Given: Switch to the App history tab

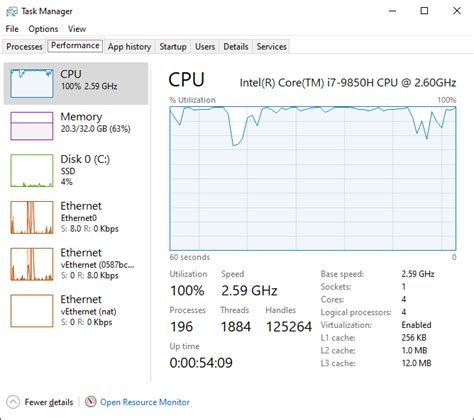Looking at the screenshot, I should pos(129,47).
